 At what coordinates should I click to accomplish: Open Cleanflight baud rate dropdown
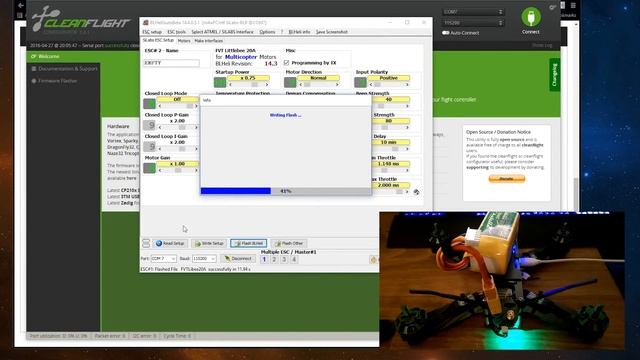point(473,23)
